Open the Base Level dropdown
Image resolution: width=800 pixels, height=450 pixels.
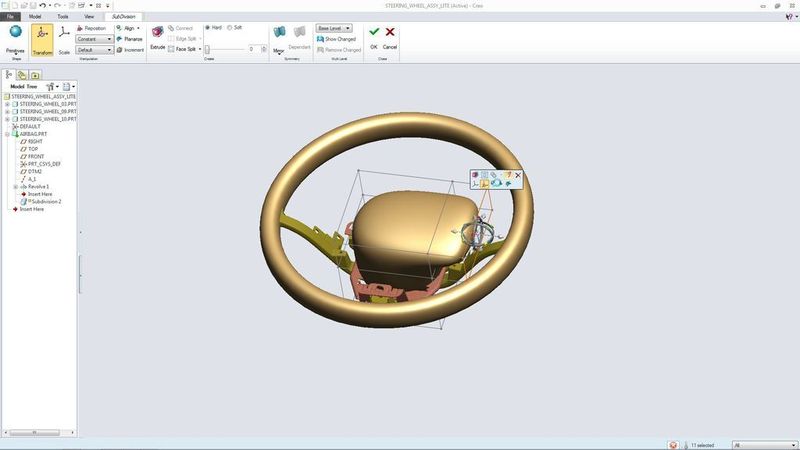(334, 28)
